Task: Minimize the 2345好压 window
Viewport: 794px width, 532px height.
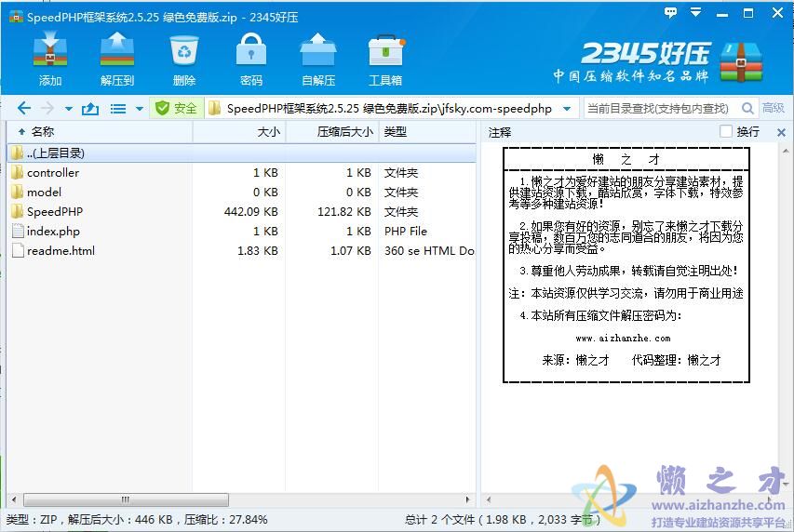Action: tap(722, 14)
